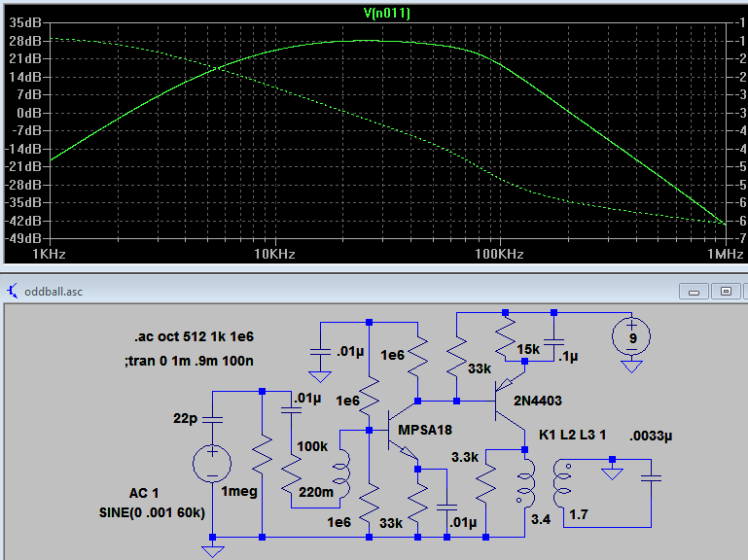Click the 100KHz frequency axis label
The width and height of the screenshot is (748, 560).
click(x=499, y=255)
